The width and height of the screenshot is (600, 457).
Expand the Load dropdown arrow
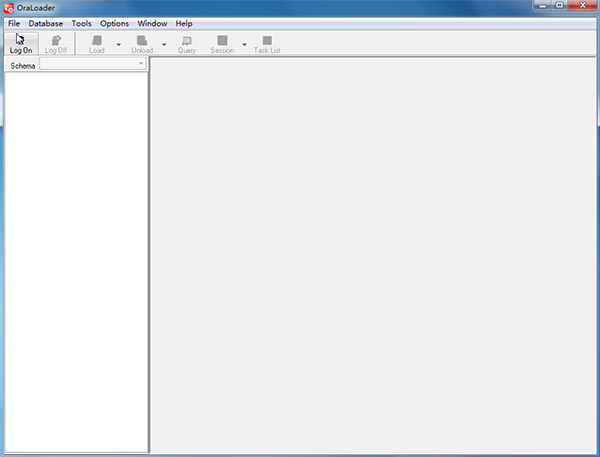(119, 44)
